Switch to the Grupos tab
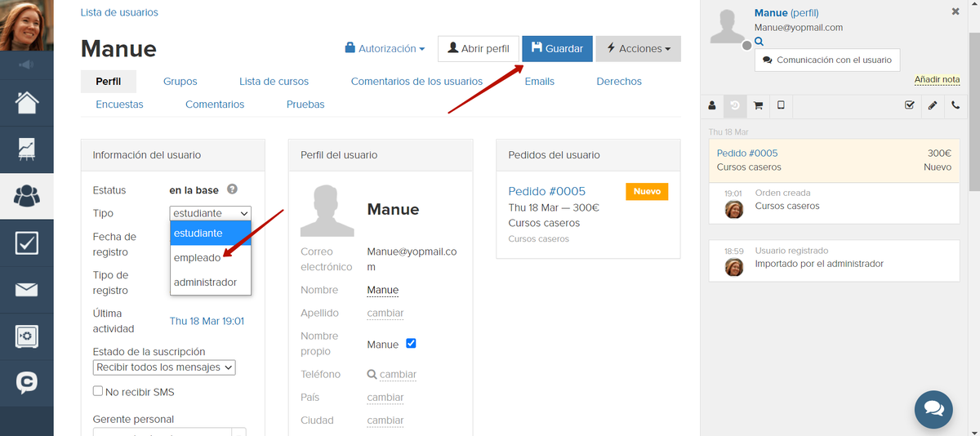Image resolution: width=980 pixels, height=436 pixels. 180,82
